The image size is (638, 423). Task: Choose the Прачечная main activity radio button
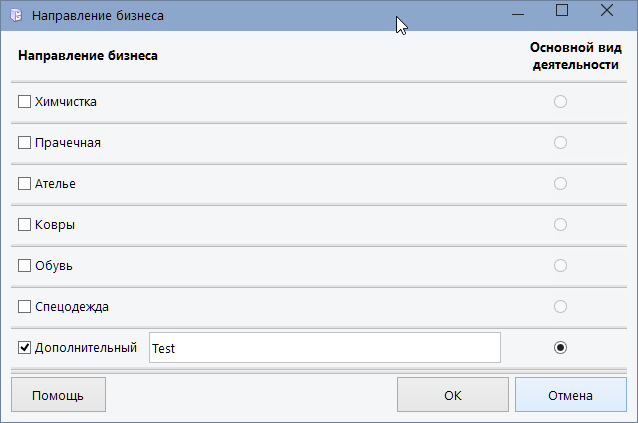pyautogui.click(x=560, y=142)
